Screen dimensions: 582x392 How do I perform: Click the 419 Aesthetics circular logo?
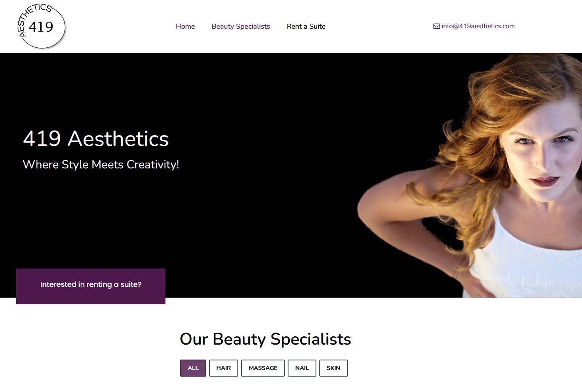42,26
